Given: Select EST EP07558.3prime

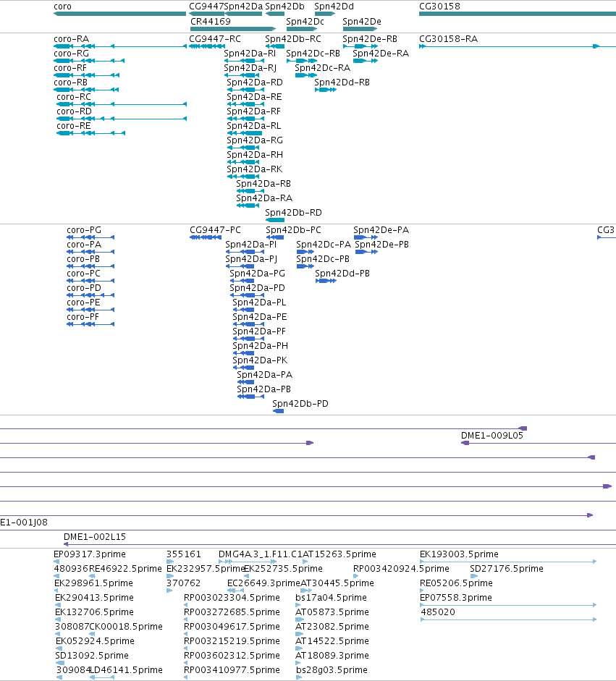Looking at the screenshot, I should tap(508, 604).
